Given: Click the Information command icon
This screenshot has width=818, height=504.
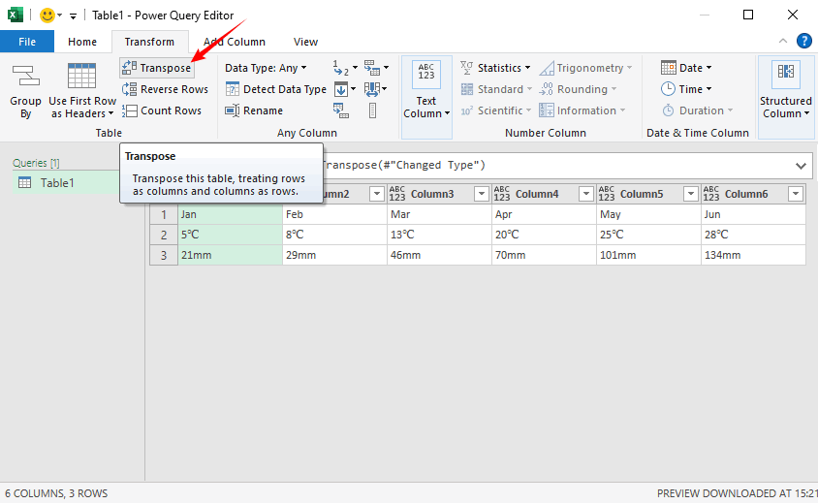Looking at the screenshot, I should click(x=547, y=110).
